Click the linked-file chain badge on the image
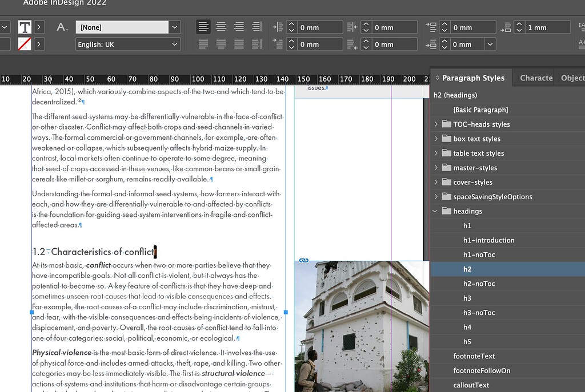The width and height of the screenshot is (585, 392). tap(303, 260)
